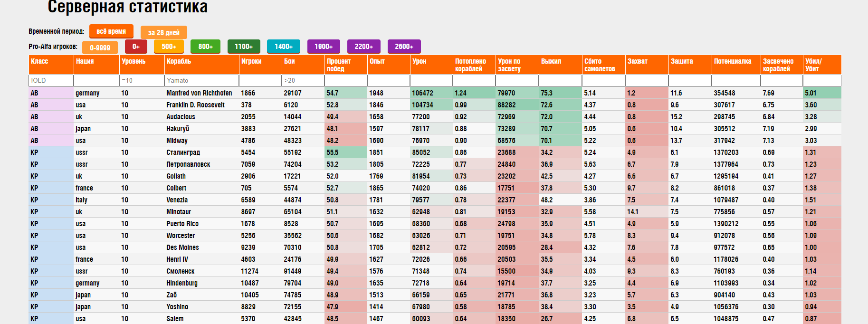Apply the purple 2600+ rating filter
The image size is (868, 324).
tap(404, 47)
